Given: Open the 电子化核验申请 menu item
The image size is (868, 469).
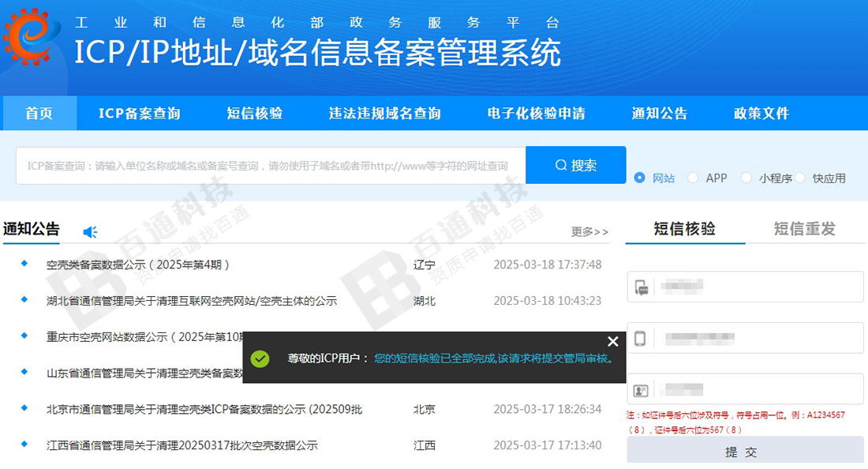Looking at the screenshot, I should (x=536, y=113).
